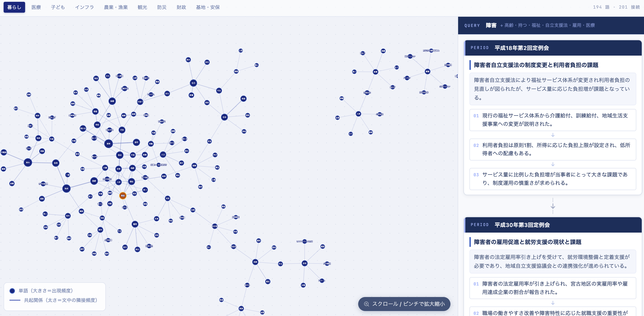The image size is (644, 316).
Task: Select the 子供 node
Action: point(122,130)
